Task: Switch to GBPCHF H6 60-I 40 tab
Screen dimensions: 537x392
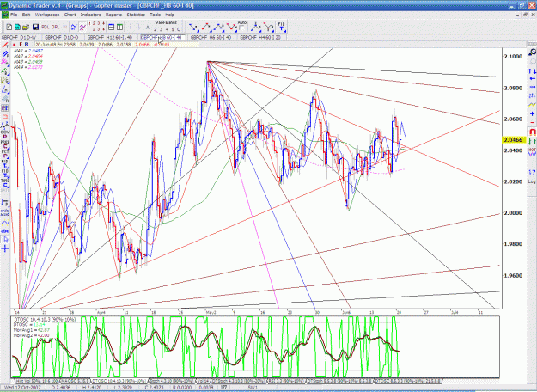Action: [211, 37]
